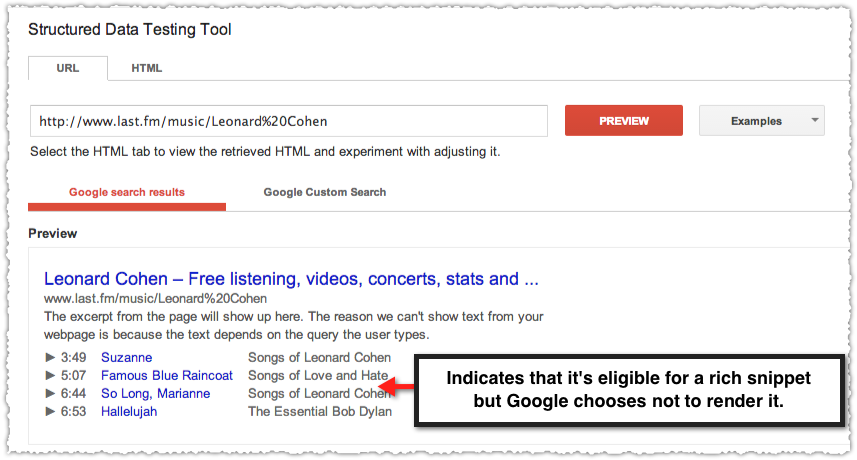This screenshot has width=857, height=460.
Task: Play the Hallelujah triangle icon
Action: pyautogui.click(x=50, y=411)
